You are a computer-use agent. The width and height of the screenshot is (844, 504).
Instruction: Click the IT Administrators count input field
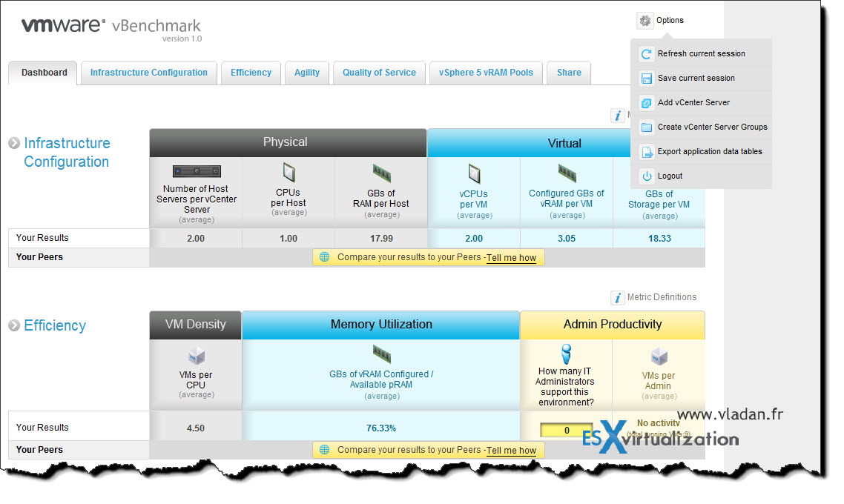coord(567,431)
